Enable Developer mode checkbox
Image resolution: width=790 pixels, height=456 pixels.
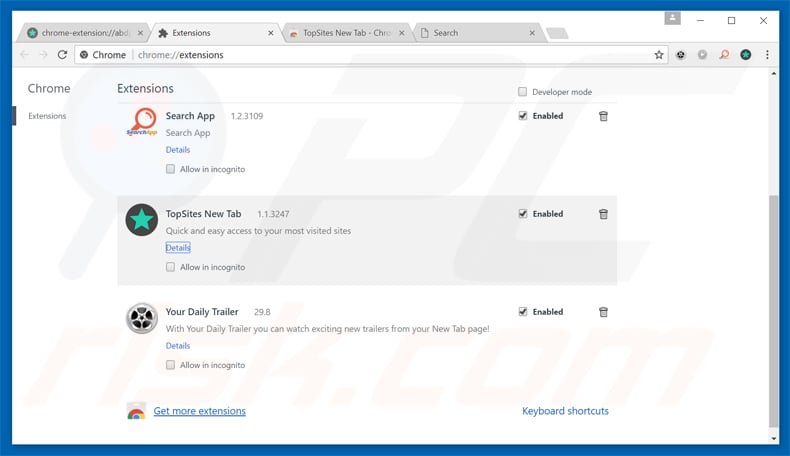coord(522,92)
